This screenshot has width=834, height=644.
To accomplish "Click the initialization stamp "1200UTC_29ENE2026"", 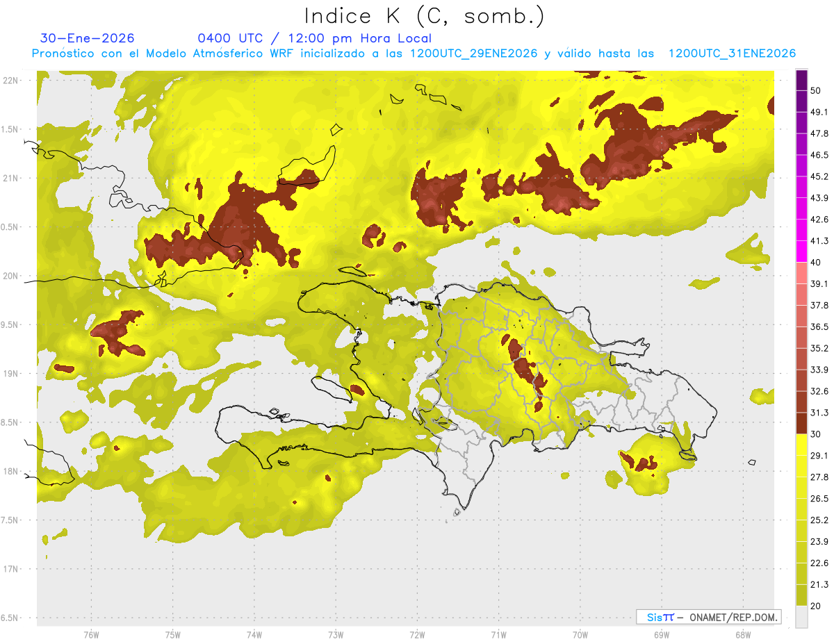I will [x=474, y=53].
